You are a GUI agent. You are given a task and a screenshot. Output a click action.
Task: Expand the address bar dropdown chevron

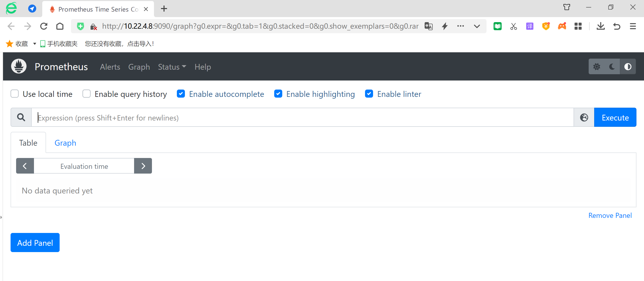477,26
